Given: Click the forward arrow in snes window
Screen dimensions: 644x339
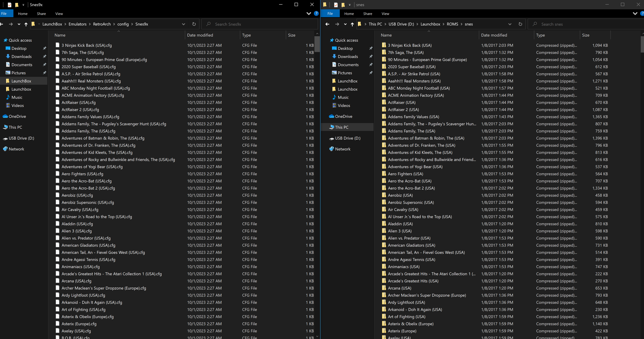Looking at the screenshot, I should 337,24.
